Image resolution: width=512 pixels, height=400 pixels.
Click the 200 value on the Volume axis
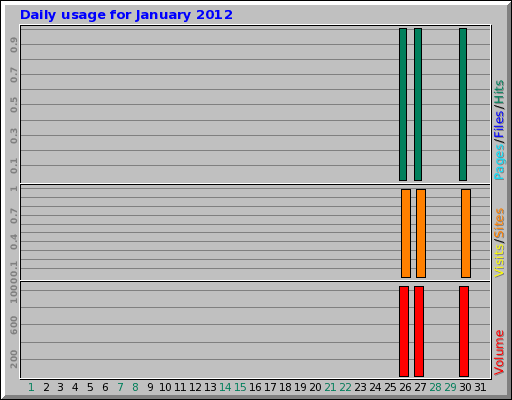(14, 359)
